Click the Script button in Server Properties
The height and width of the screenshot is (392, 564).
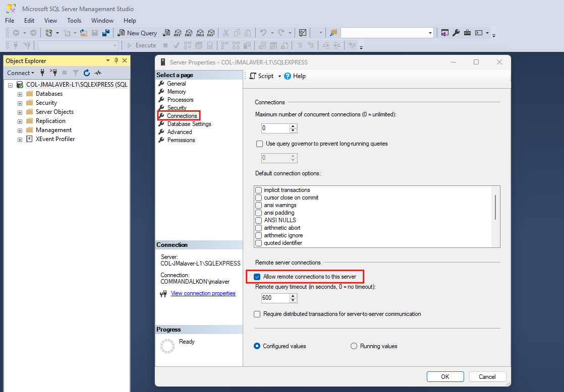pos(261,76)
